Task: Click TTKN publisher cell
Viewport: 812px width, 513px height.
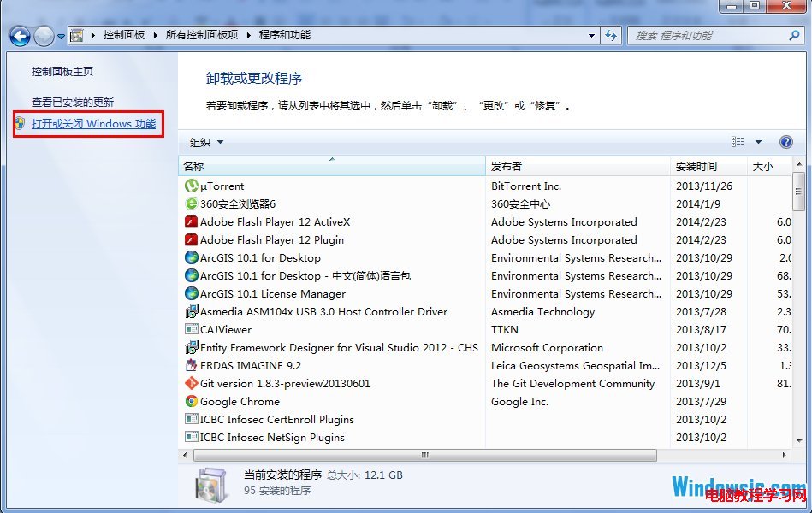Action: click(504, 330)
